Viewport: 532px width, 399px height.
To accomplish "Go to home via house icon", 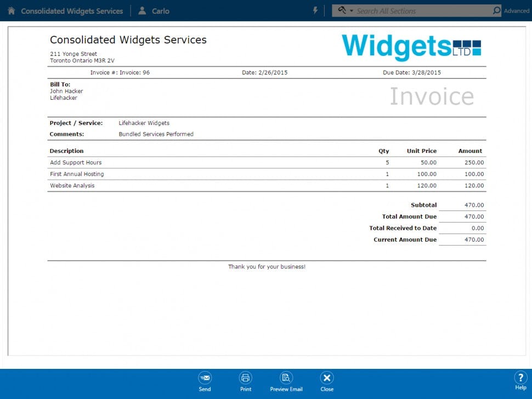I will (11, 11).
